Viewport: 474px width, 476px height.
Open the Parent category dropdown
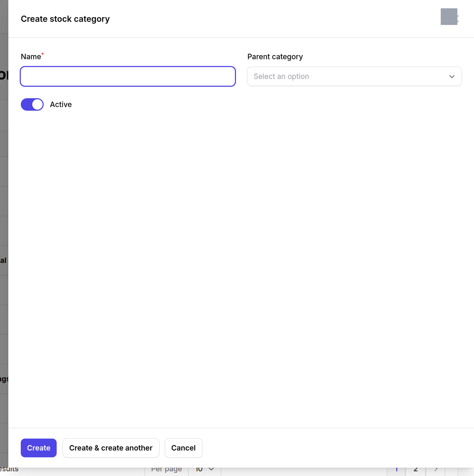click(354, 76)
